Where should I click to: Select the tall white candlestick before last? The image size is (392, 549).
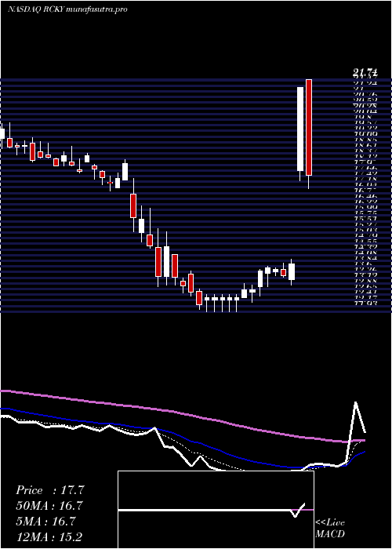coord(300,129)
